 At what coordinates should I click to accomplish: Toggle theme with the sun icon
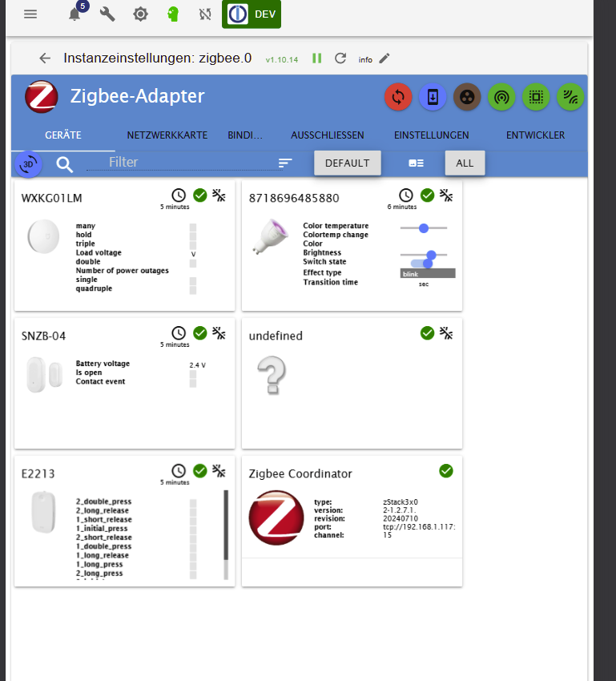[x=140, y=14]
